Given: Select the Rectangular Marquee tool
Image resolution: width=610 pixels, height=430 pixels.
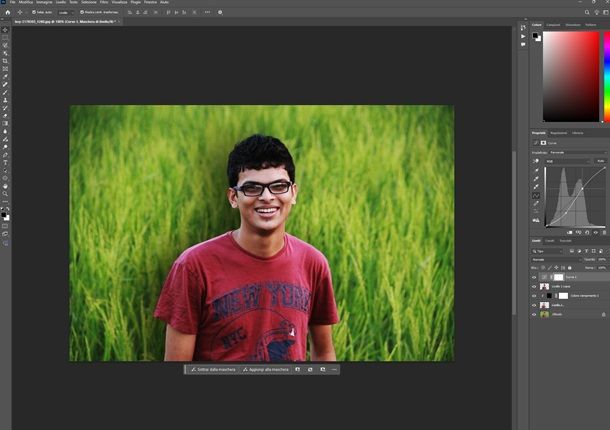Looking at the screenshot, I should (x=5, y=38).
